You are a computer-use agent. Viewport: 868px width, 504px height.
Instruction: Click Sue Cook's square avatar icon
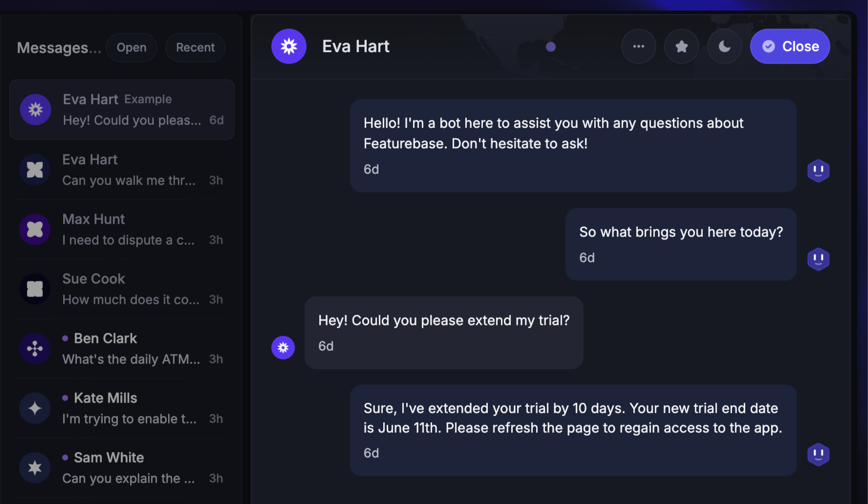(35, 289)
